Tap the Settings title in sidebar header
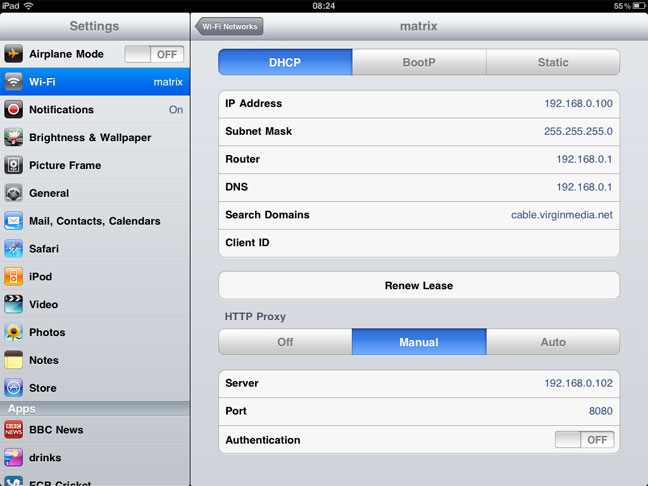The width and height of the screenshot is (648, 486). pos(94,26)
